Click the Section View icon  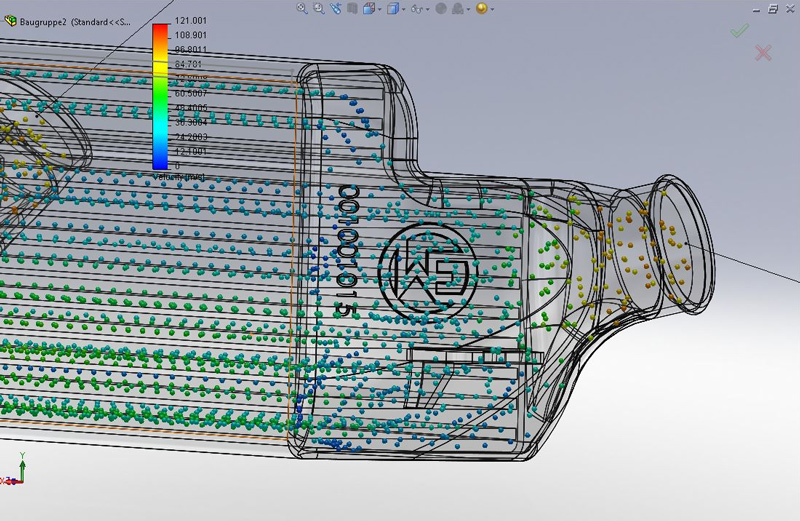351,8
